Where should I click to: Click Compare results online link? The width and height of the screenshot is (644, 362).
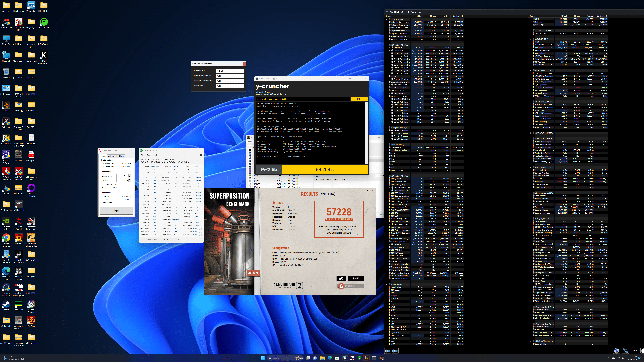tap(339, 219)
